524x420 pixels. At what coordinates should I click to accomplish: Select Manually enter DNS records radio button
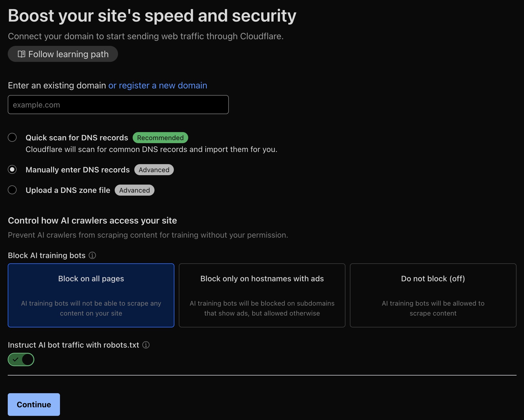click(12, 169)
